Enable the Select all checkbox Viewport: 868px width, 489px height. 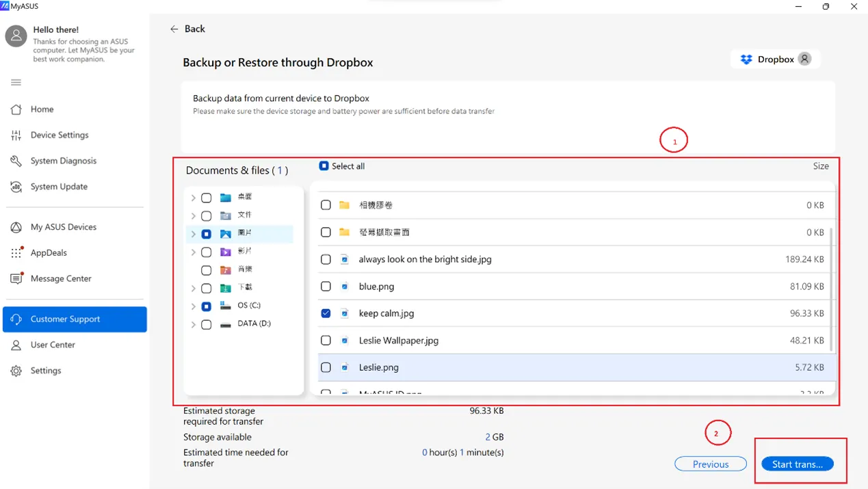(323, 166)
